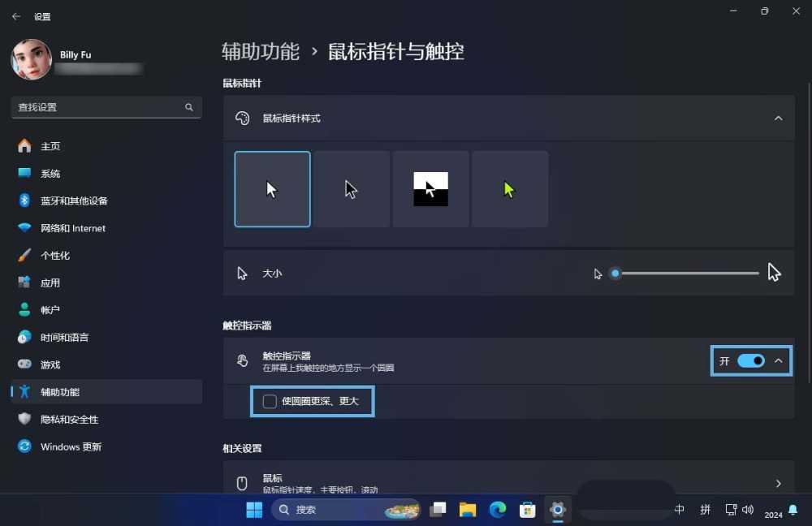Select the green custom pointer style

[509, 188]
